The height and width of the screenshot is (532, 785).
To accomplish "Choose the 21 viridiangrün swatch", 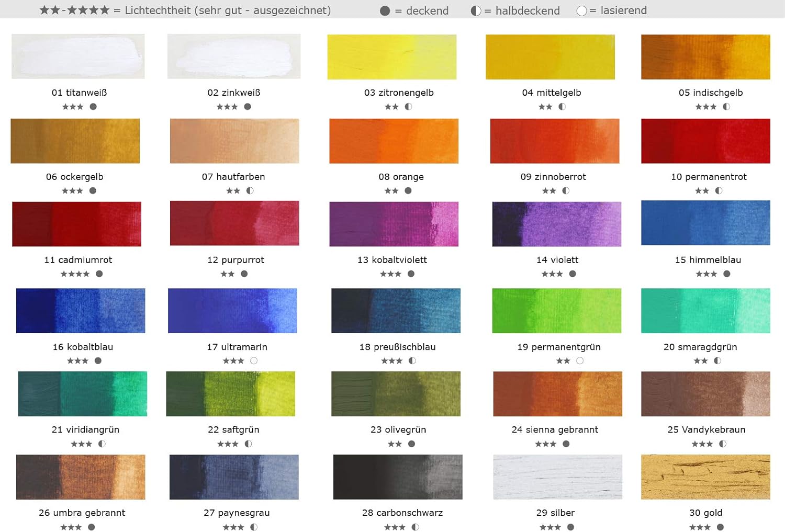I will click(82, 394).
